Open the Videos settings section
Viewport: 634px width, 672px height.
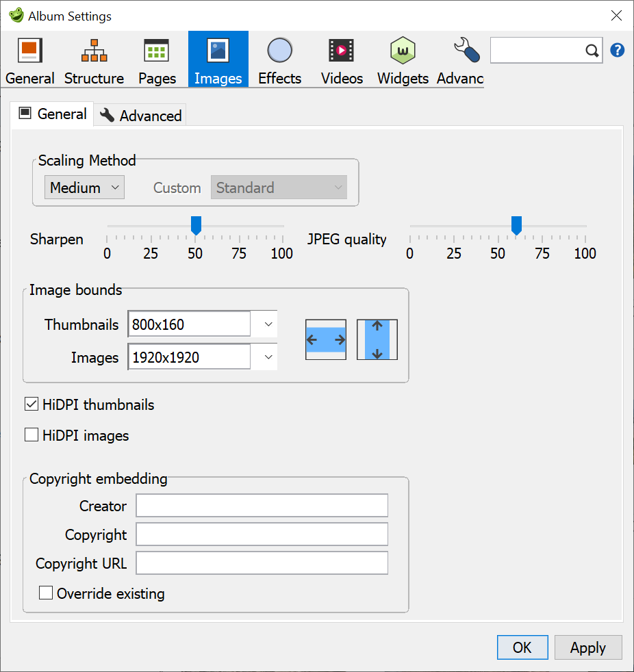341,58
